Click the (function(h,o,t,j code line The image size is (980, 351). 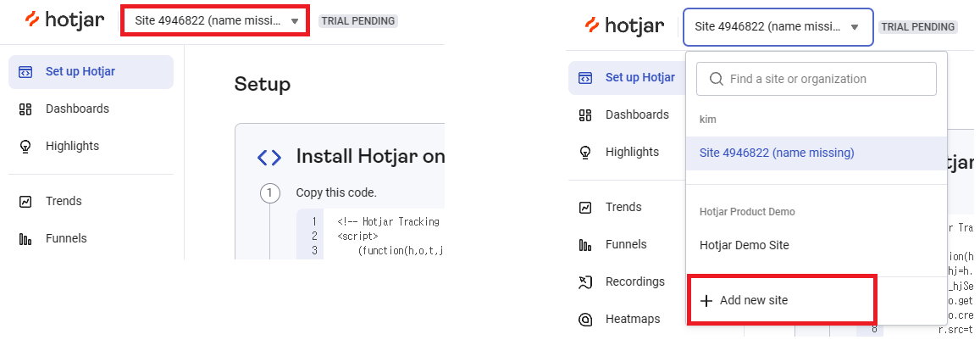(x=401, y=251)
